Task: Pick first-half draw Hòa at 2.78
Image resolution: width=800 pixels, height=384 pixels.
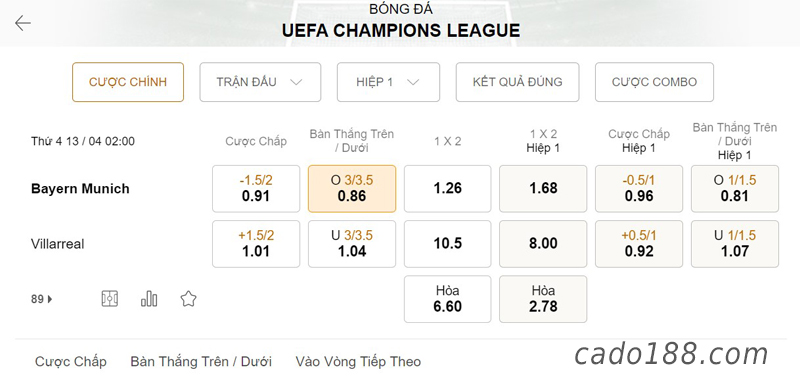Action: (x=543, y=299)
